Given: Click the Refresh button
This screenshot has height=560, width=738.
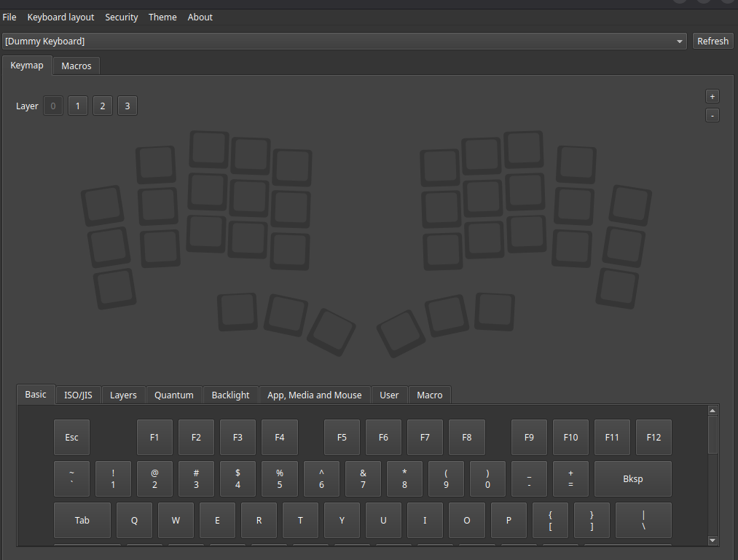Looking at the screenshot, I should click(x=713, y=41).
